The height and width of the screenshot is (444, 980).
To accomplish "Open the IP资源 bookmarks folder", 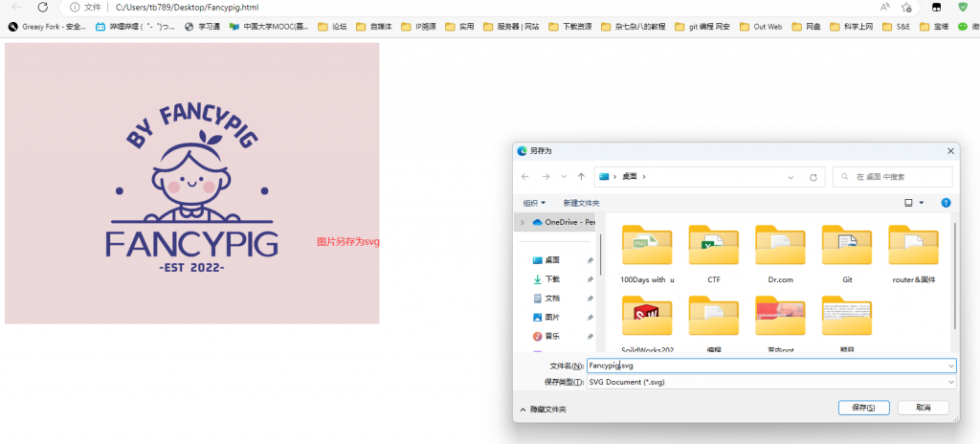I will point(419,26).
